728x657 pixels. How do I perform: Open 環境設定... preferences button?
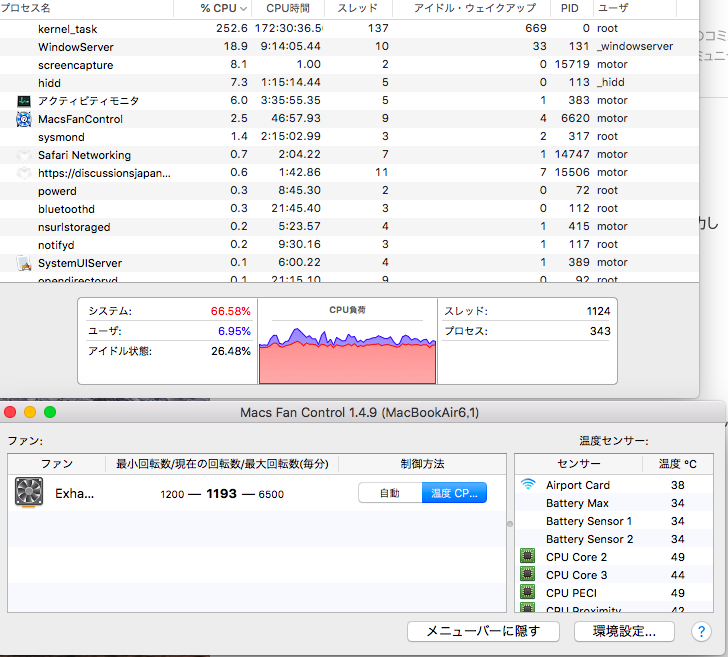coord(624,631)
